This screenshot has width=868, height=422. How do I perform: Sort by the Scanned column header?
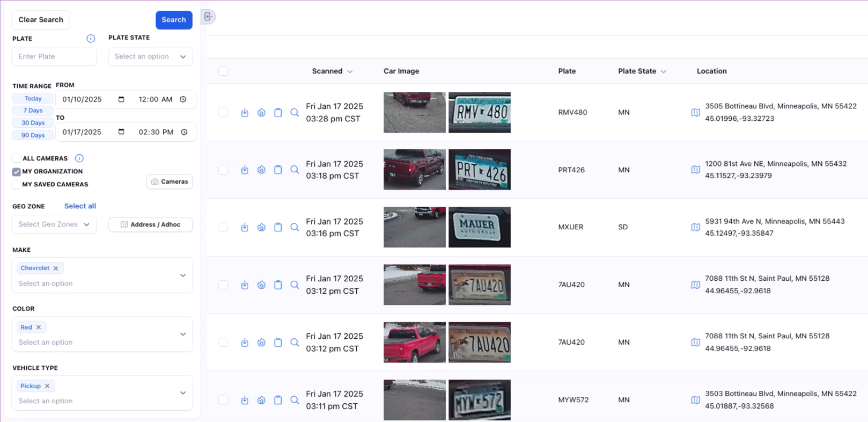[x=332, y=71]
